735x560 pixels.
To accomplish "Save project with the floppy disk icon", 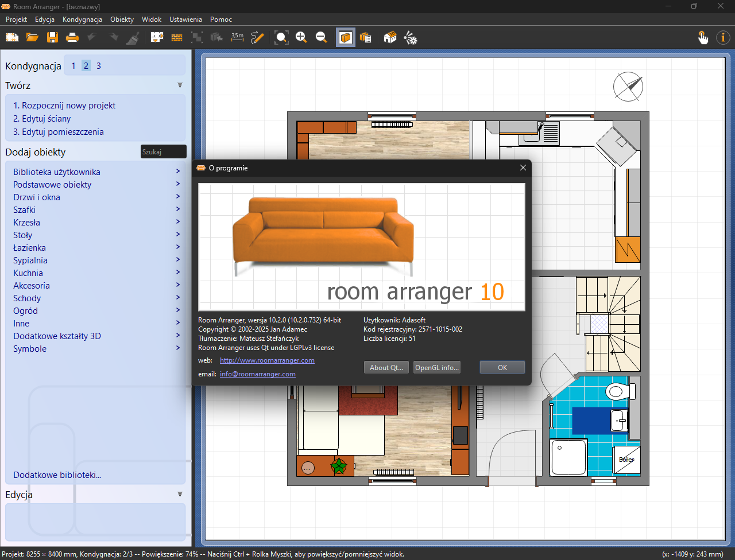I will point(52,38).
